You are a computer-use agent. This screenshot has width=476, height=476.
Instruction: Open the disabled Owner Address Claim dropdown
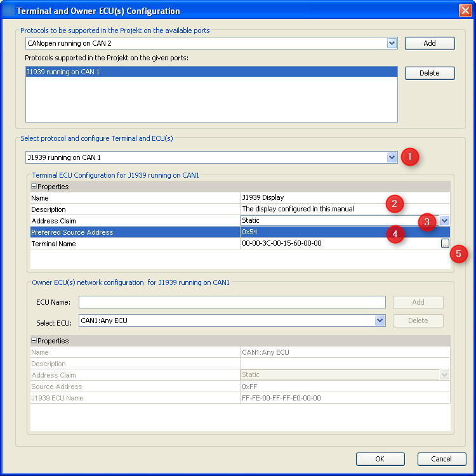point(444,375)
